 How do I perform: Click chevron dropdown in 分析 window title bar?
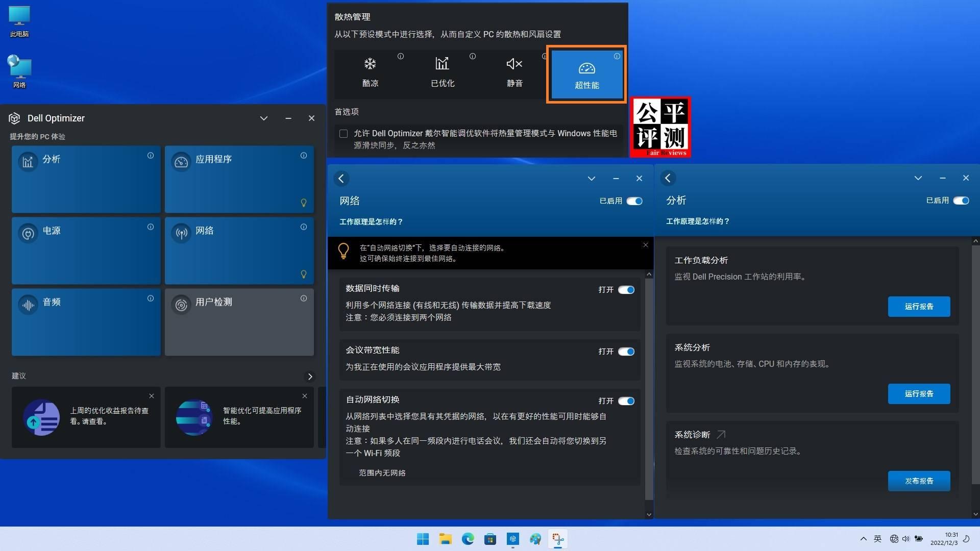(x=918, y=178)
